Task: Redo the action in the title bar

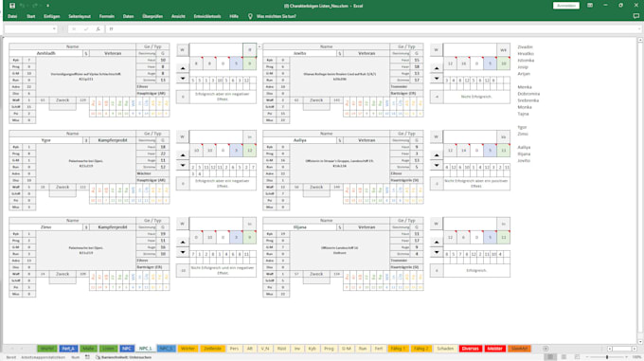Action: pyautogui.click(x=35, y=6)
